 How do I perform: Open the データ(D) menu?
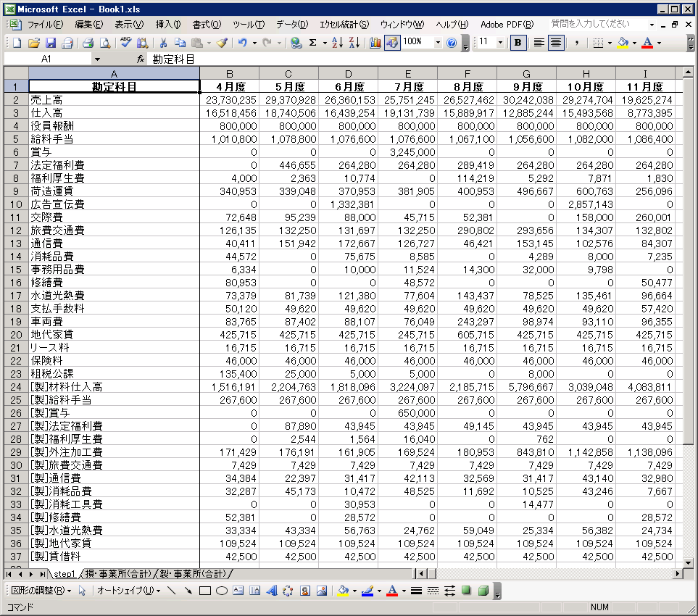(291, 25)
